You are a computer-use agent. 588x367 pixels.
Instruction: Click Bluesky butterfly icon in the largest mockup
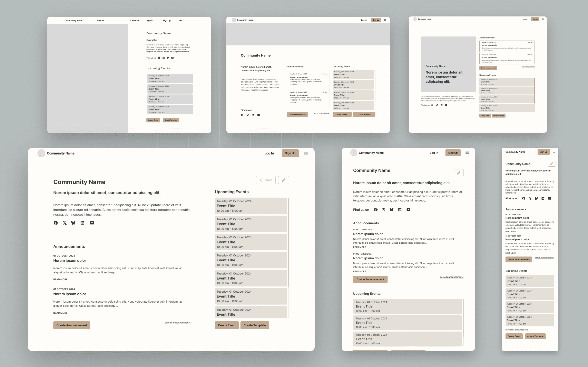(73, 223)
